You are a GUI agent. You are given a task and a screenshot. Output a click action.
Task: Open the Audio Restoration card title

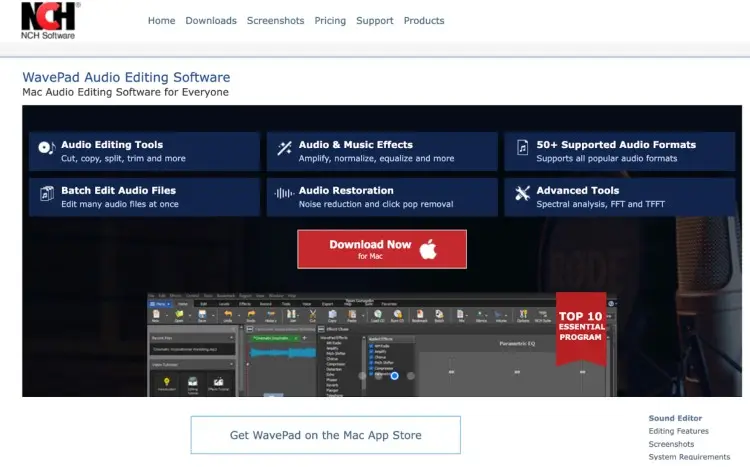click(346, 190)
